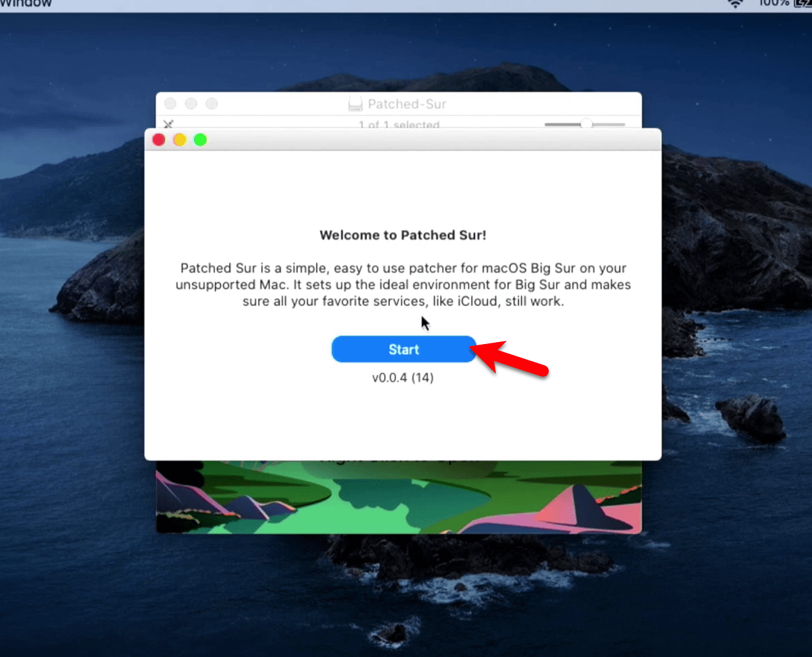This screenshot has width=812, height=657.
Task: Open the Wi-Fi status menu
Action: pos(735,3)
